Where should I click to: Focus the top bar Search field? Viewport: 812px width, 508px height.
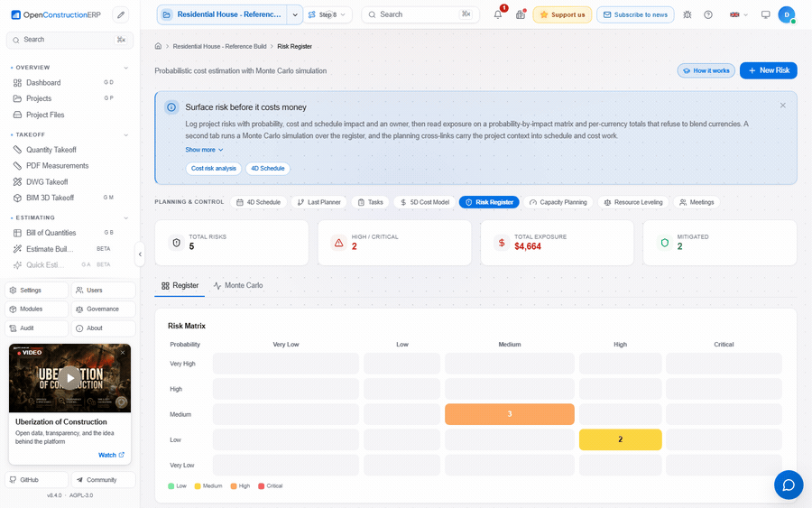(419, 14)
